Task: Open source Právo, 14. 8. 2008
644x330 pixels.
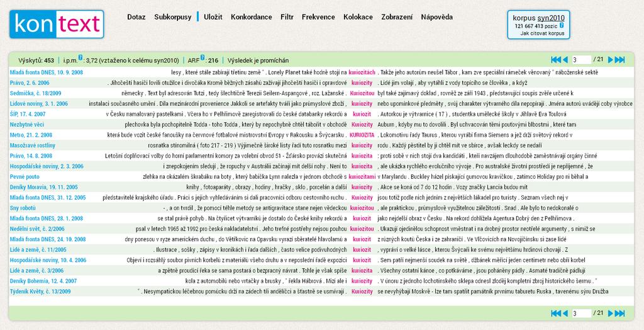Action: coord(31,156)
